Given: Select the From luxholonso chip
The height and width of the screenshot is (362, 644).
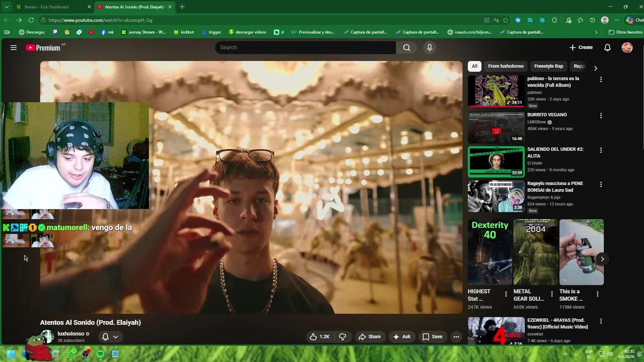Looking at the screenshot, I should (506, 66).
